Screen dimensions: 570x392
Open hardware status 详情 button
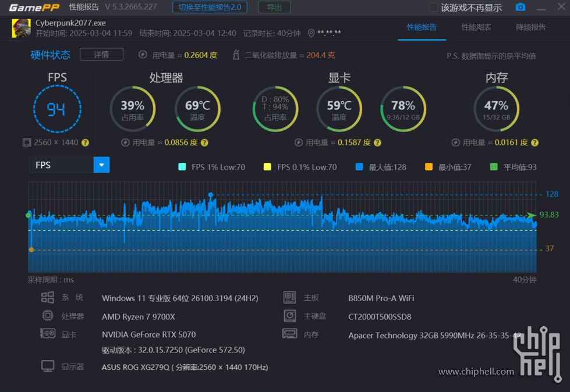(101, 55)
